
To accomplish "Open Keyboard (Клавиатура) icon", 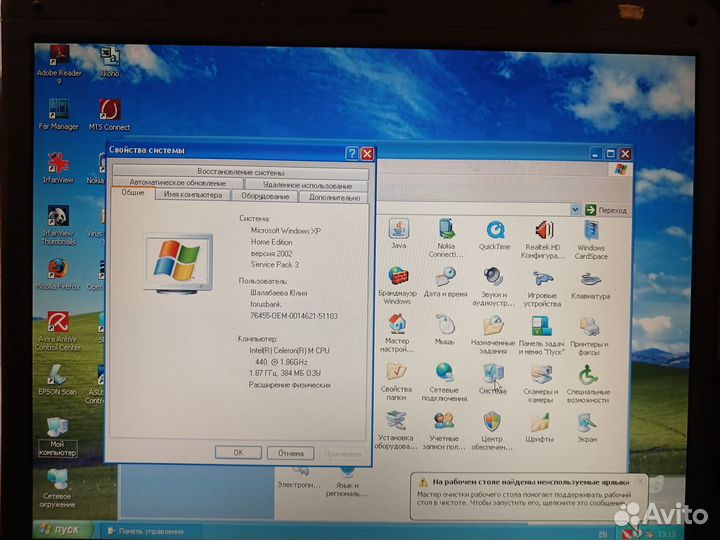I will tap(591, 285).
